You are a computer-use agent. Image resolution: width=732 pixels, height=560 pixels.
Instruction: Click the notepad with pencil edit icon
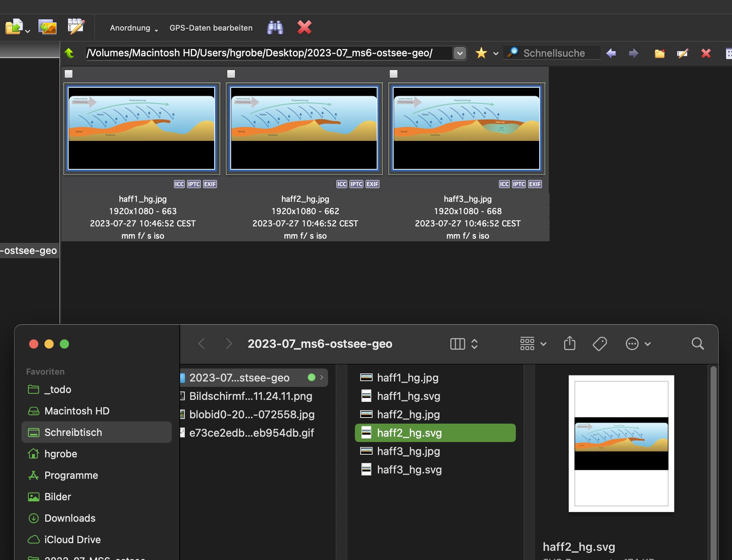75,27
